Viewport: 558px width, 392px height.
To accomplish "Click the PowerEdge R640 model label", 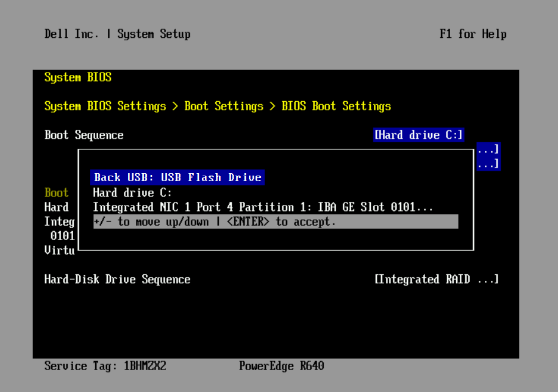I will point(281,366).
